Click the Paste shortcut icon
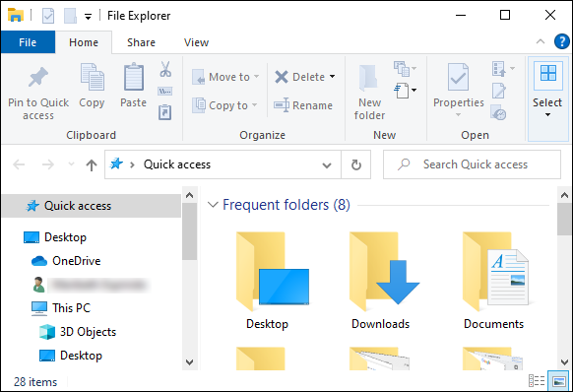This screenshot has height=392, width=573. [x=164, y=112]
